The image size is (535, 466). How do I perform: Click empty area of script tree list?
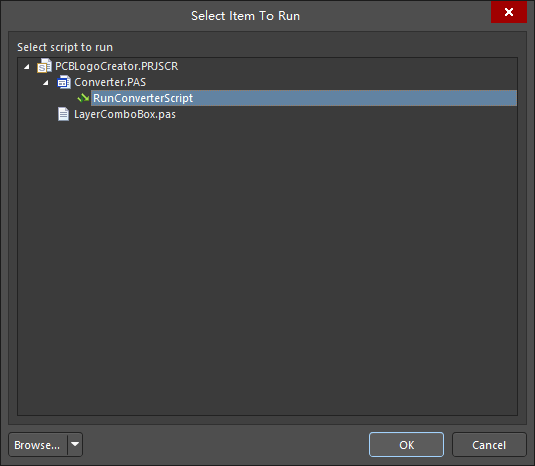[267, 266]
